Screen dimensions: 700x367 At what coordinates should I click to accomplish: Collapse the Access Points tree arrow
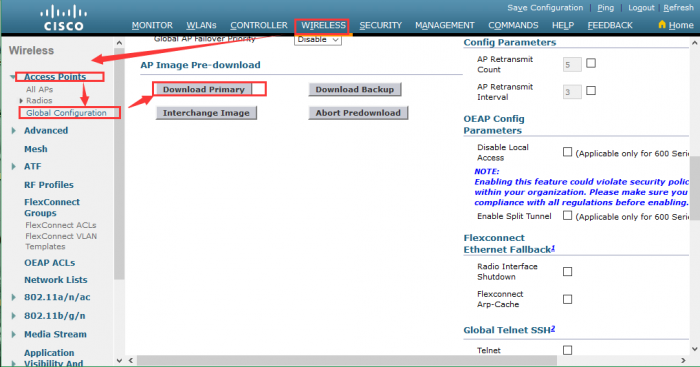[13, 77]
